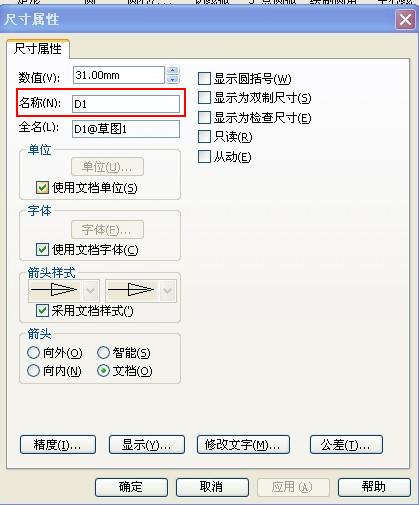Click the 数值 value field

pos(119,75)
